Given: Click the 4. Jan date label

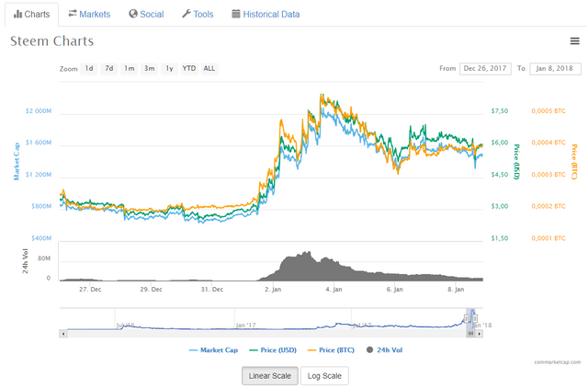Looking at the screenshot, I should 334,290.
